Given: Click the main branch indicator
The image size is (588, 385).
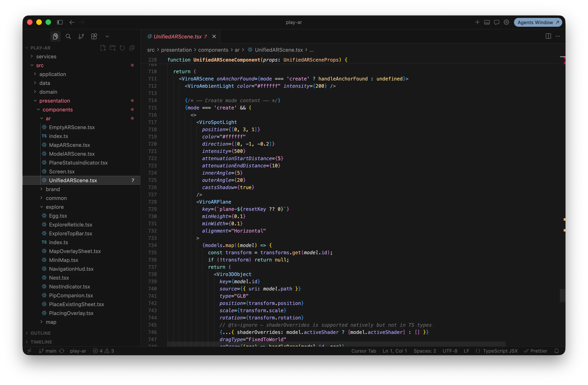Looking at the screenshot, I should click(x=48, y=351).
